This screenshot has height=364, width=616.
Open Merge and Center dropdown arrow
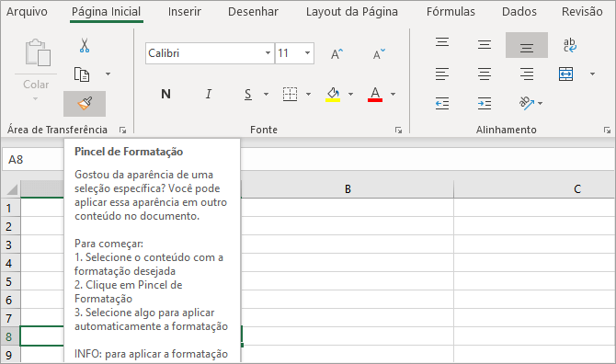click(x=592, y=74)
